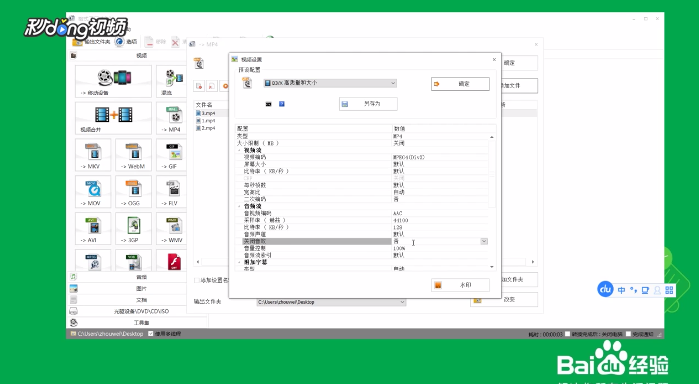Confirm video settings with 确定 button
The image size is (699, 384).
(460, 84)
